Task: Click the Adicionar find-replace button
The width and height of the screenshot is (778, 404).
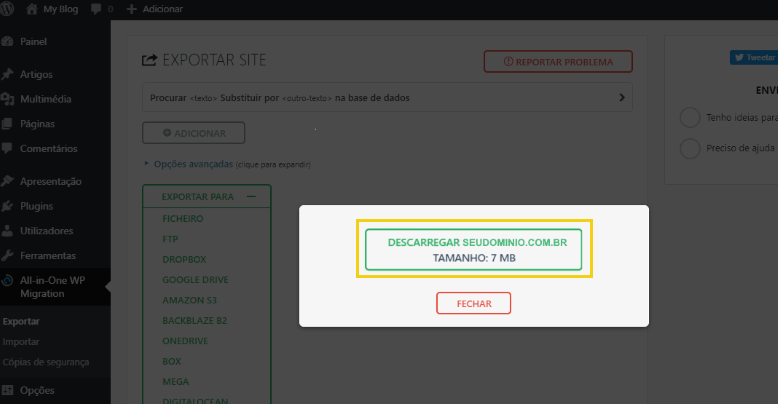Action: [194, 133]
